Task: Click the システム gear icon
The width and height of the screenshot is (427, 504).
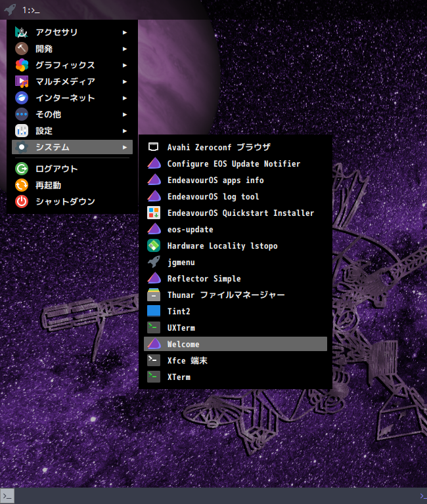Action: click(22, 147)
